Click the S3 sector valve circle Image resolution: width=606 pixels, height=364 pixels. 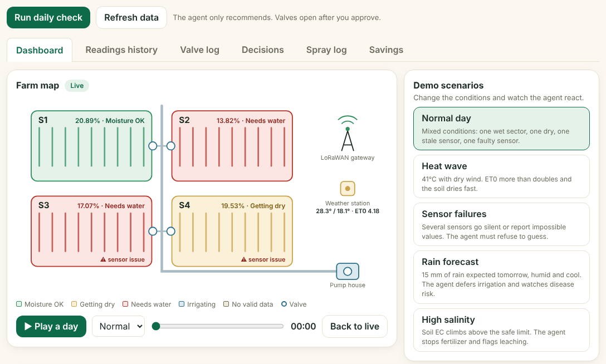point(153,231)
